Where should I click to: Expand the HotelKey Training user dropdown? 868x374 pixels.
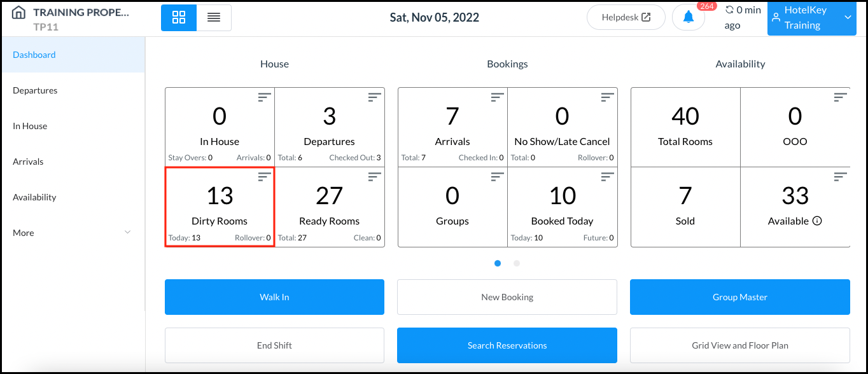tap(848, 18)
